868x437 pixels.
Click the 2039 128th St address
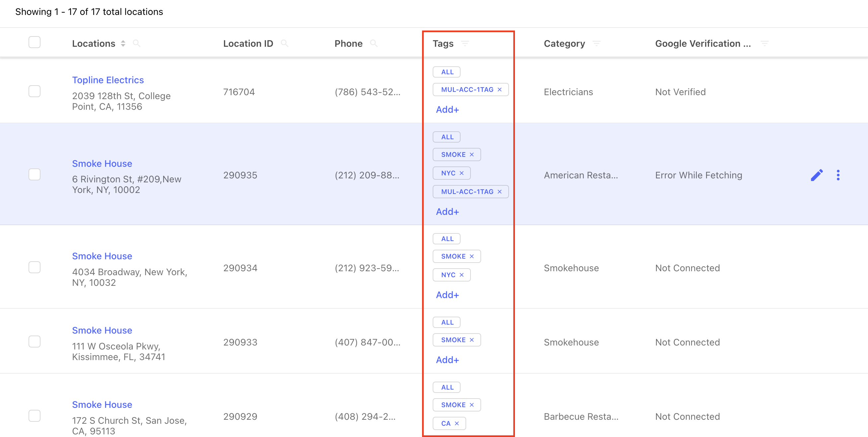click(121, 101)
